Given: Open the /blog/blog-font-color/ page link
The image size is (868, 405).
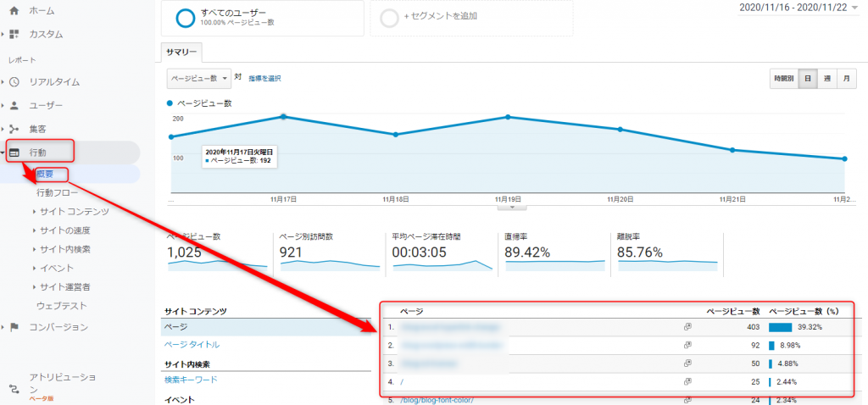Looking at the screenshot, I should [x=437, y=401].
